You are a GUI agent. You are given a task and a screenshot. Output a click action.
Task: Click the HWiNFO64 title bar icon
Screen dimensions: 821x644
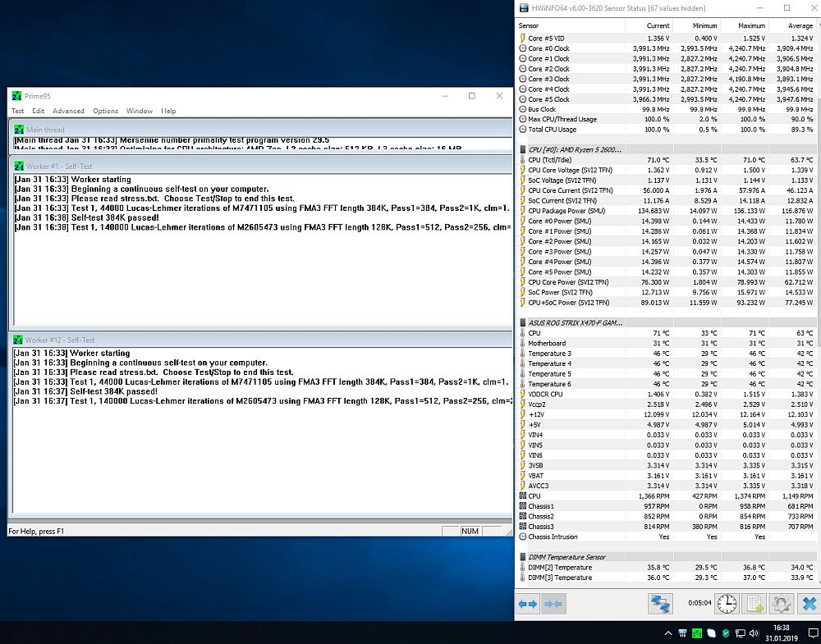[524, 8]
